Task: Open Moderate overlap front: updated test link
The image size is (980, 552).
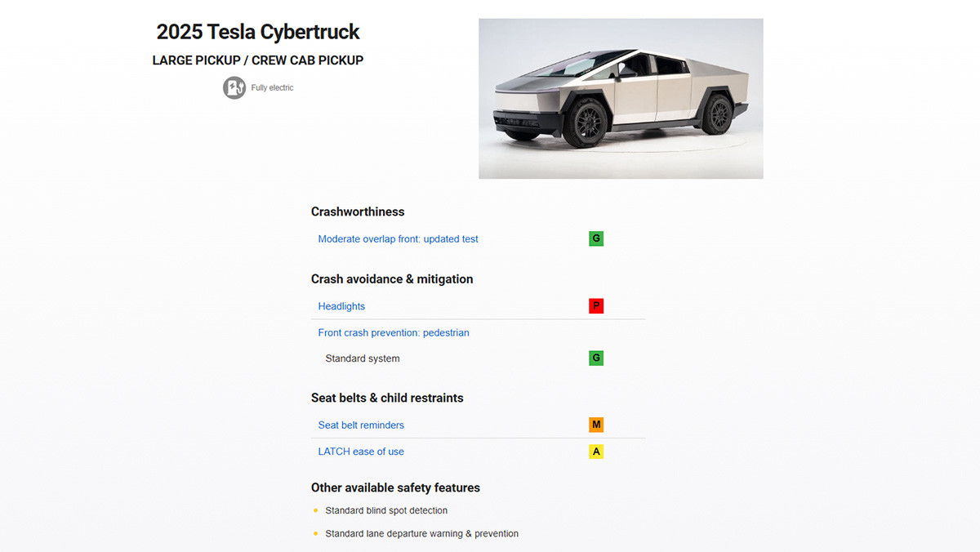Action: [398, 239]
